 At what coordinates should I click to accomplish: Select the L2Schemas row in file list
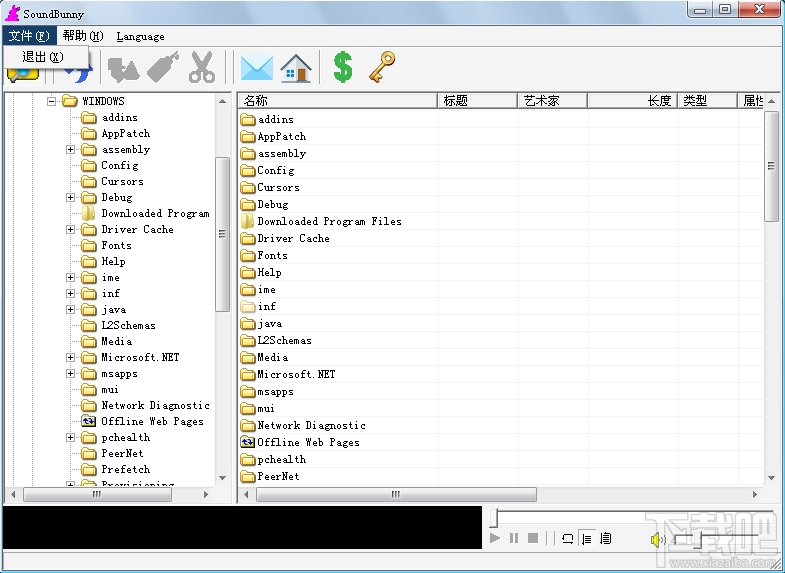(284, 340)
